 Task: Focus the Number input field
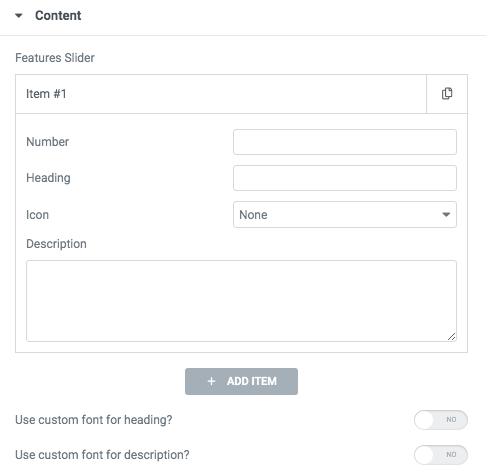point(345,142)
